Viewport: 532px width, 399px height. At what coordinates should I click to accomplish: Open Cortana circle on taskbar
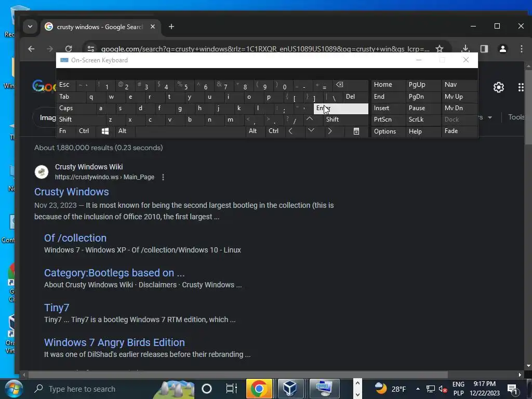pyautogui.click(x=207, y=389)
